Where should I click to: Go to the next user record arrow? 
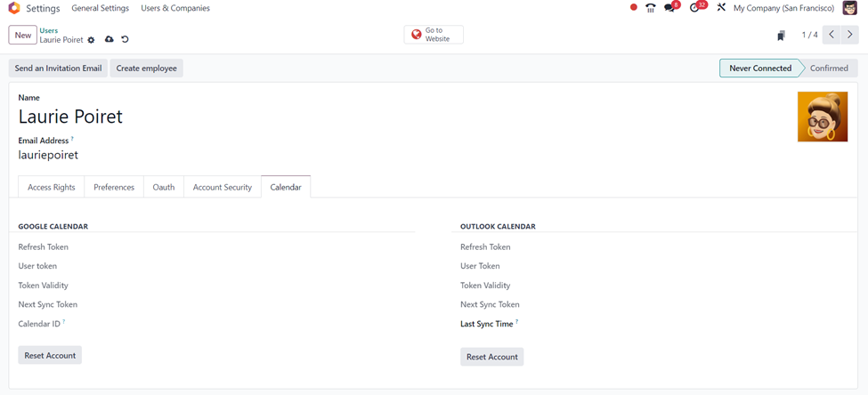(850, 35)
